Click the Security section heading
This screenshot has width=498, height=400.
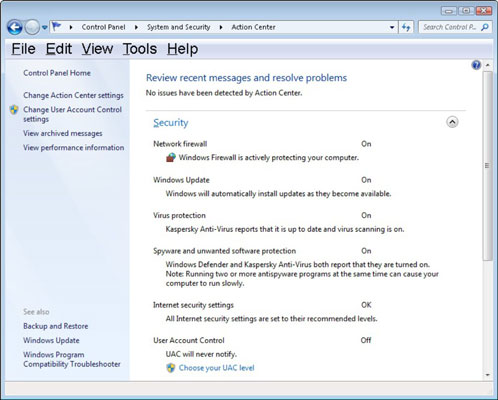171,123
